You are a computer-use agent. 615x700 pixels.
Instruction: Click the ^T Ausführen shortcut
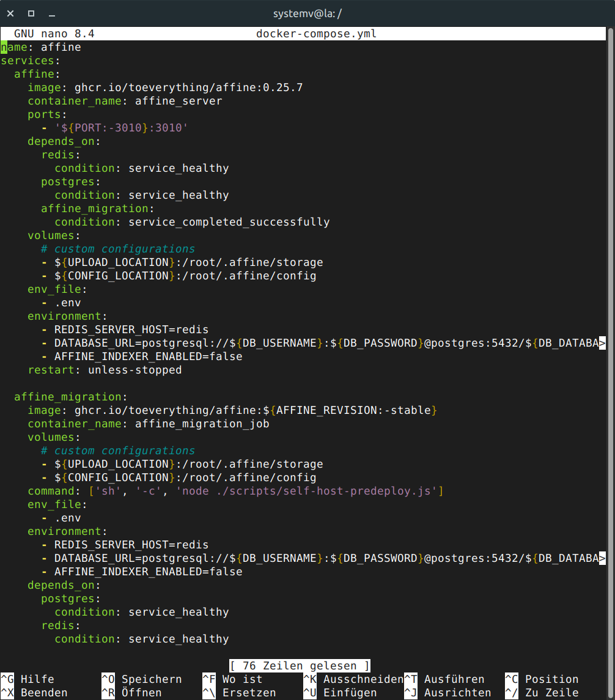(444, 679)
